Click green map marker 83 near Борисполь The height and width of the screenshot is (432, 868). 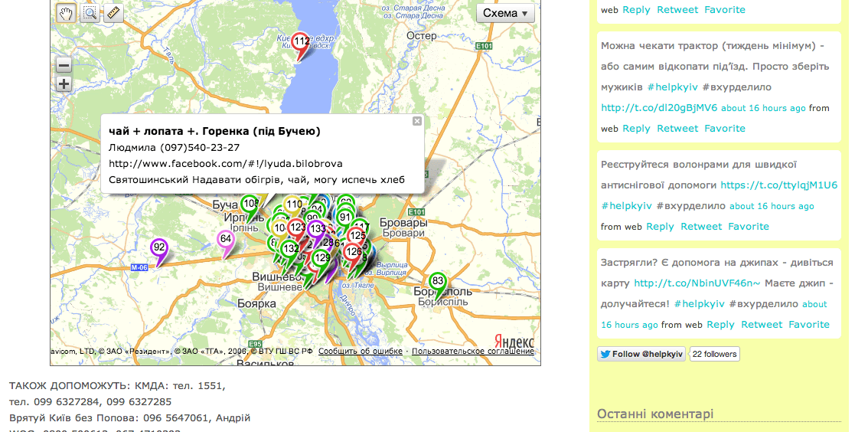pyautogui.click(x=438, y=283)
